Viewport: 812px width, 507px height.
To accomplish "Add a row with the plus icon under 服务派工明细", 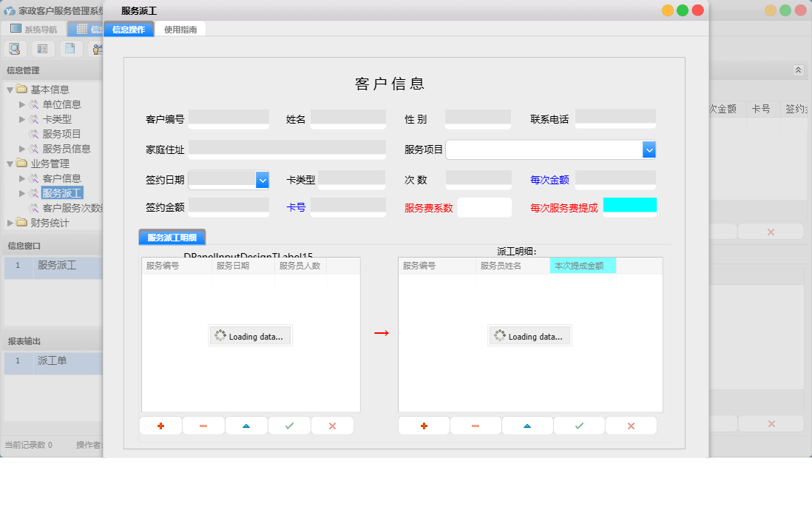I will [x=160, y=425].
